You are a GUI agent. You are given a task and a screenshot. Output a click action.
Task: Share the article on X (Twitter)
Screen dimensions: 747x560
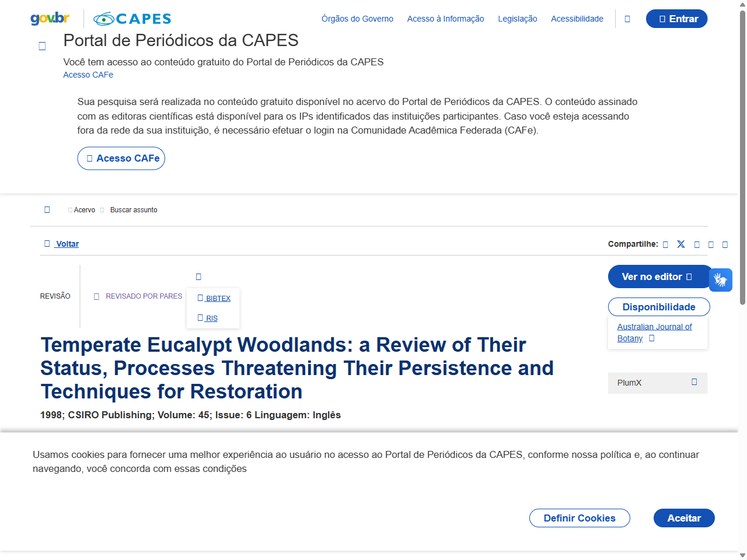680,244
